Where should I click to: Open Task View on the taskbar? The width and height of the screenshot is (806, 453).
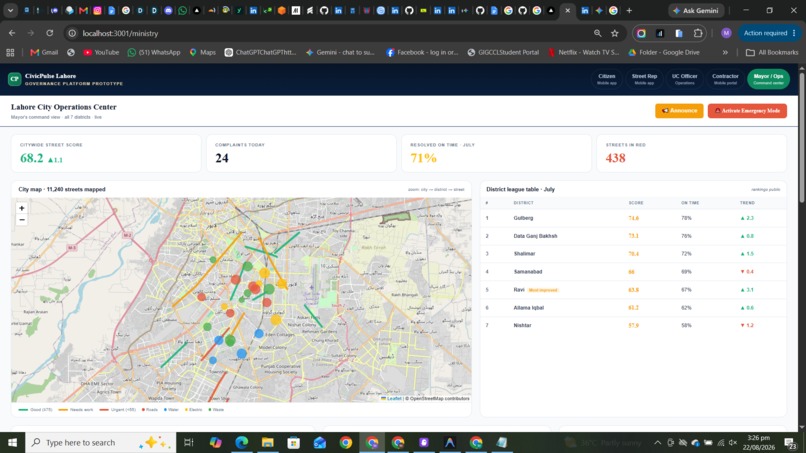pos(189,442)
